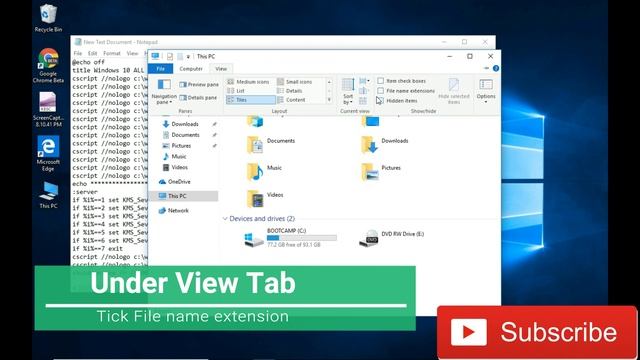Click ':server' line in Notepad
The width and height of the screenshot is (640, 360).
(x=84, y=192)
